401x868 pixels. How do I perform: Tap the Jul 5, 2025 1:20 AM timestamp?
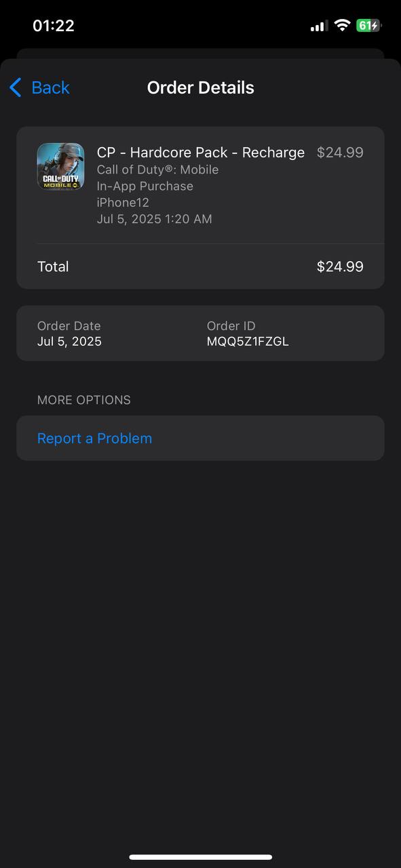click(x=155, y=218)
